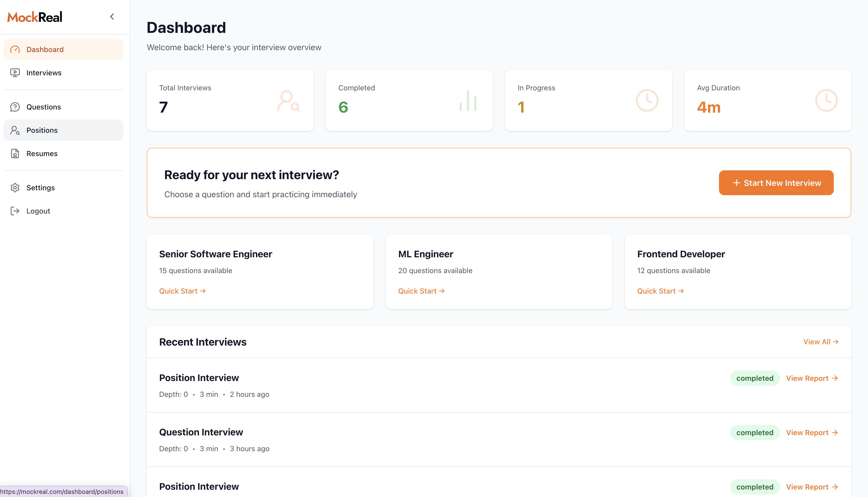Click the Dashboard gauge icon in sidebar
Screen dimensions: 868x497
coord(15,49)
